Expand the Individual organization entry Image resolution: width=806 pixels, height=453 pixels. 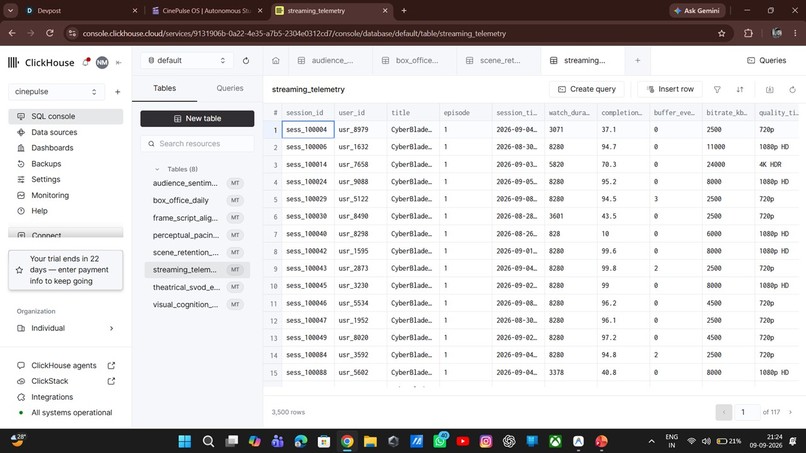tap(65, 328)
